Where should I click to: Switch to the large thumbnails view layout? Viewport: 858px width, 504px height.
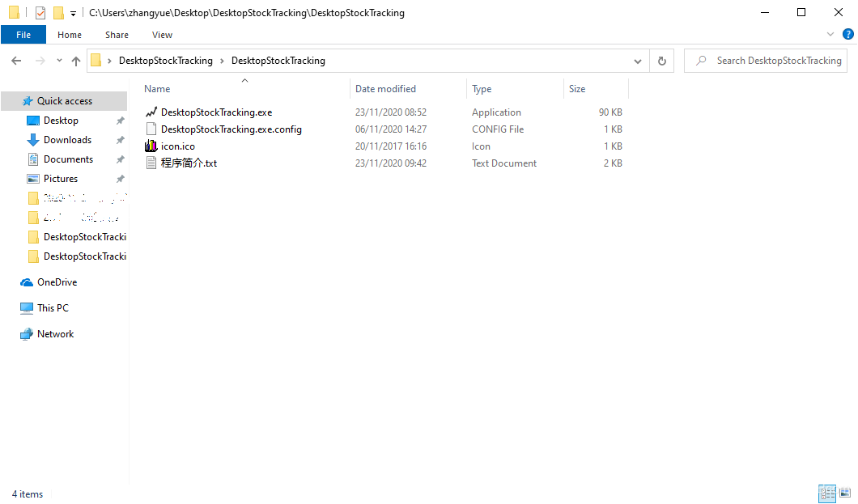coord(845,493)
